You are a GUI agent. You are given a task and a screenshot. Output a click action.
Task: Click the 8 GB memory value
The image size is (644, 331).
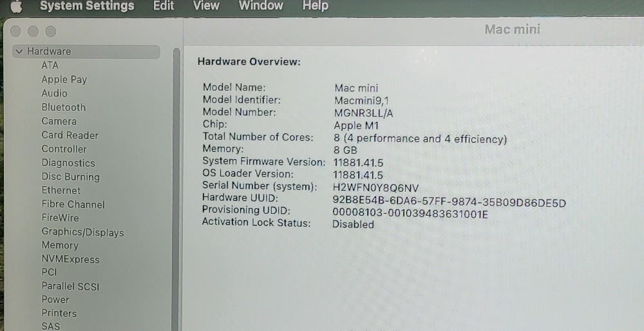tap(345, 150)
